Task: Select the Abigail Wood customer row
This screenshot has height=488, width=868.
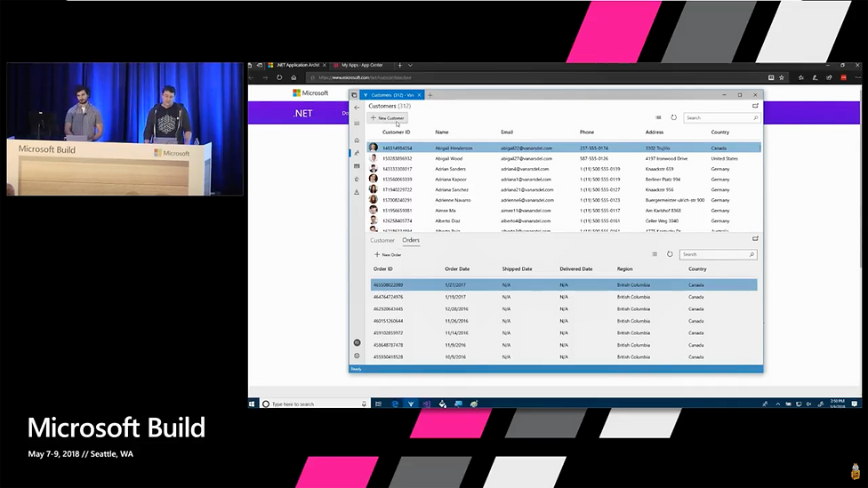Action: (564, 158)
